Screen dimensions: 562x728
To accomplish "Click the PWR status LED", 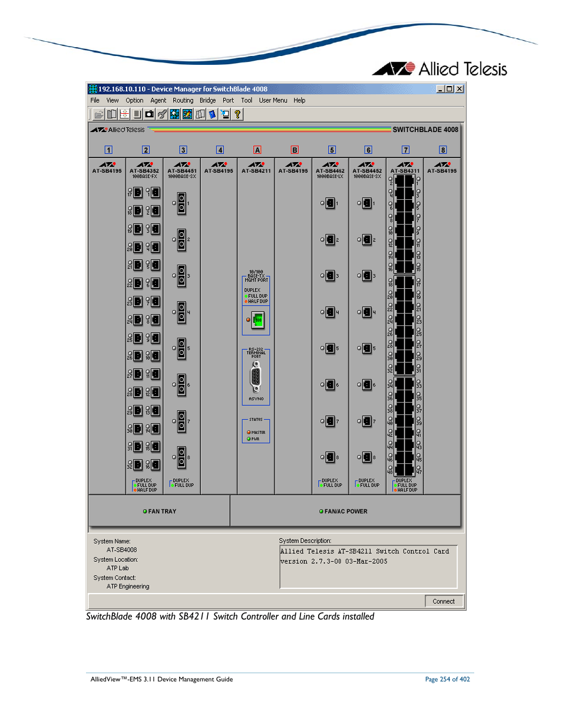I will (249, 439).
